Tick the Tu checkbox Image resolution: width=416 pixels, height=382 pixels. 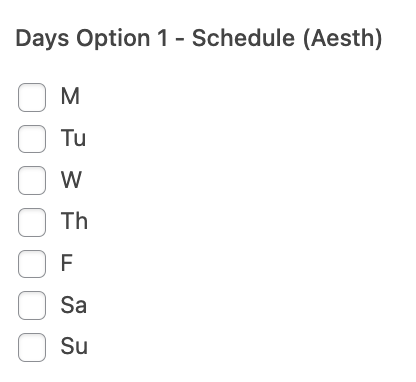(x=32, y=139)
